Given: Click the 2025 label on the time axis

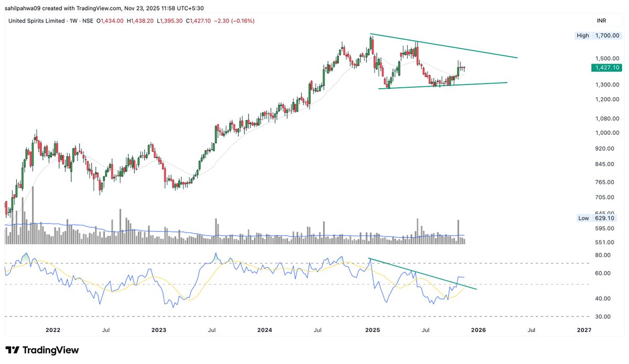Looking at the screenshot, I should point(372,330).
